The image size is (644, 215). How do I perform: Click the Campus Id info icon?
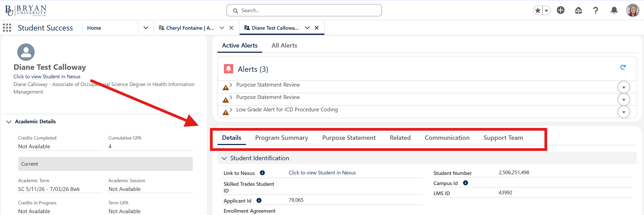pyautogui.click(x=465, y=183)
